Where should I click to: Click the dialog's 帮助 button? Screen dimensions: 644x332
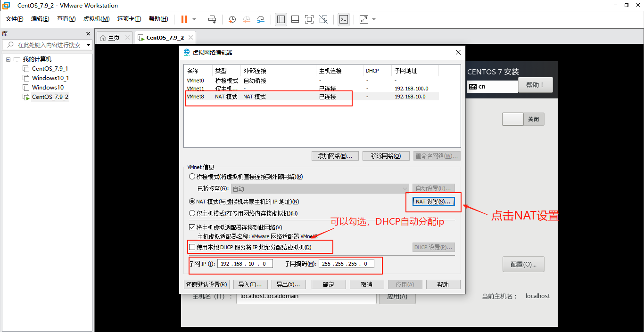coord(443,284)
